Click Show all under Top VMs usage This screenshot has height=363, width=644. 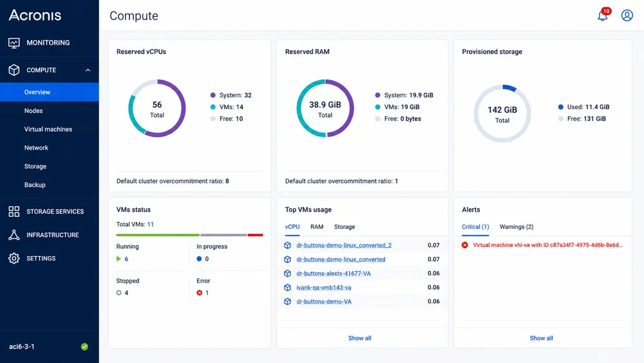point(360,338)
